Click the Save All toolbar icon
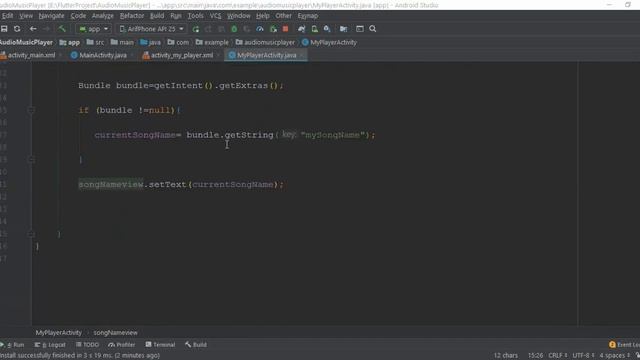The width and height of the screenshot is (640, 360). point(4,29)
